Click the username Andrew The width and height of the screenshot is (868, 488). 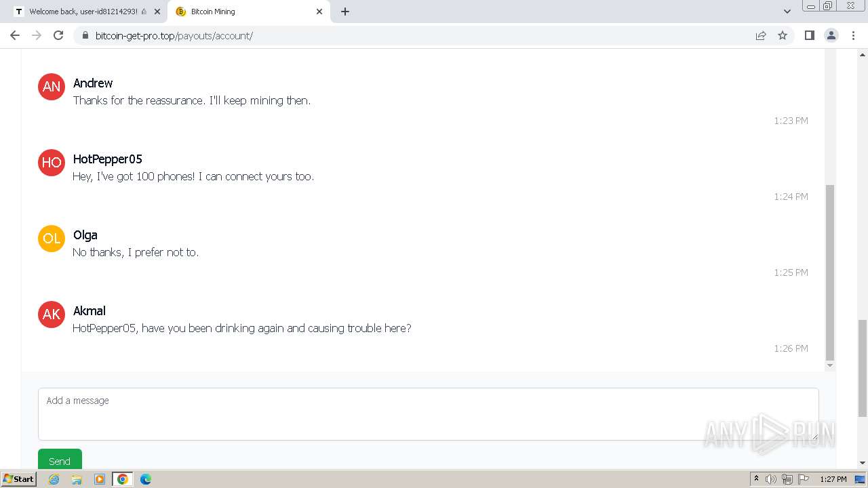pyautogui.click(x=93, y=83)
